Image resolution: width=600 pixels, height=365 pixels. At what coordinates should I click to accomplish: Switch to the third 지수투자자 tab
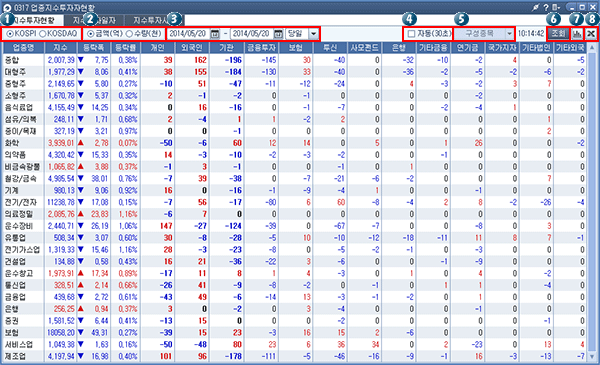154,20
